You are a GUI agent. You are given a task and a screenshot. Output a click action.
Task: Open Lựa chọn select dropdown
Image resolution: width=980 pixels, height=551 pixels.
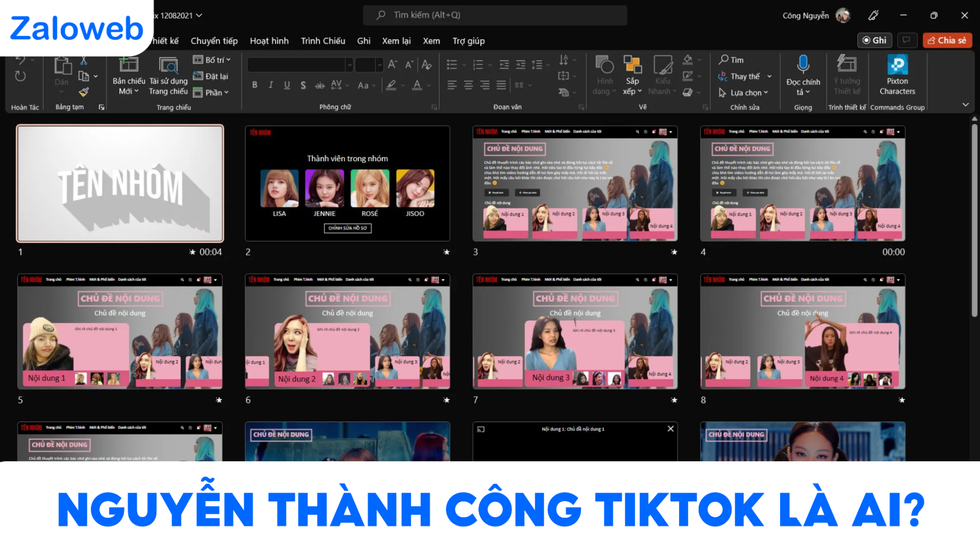click(x=744, y=93)
